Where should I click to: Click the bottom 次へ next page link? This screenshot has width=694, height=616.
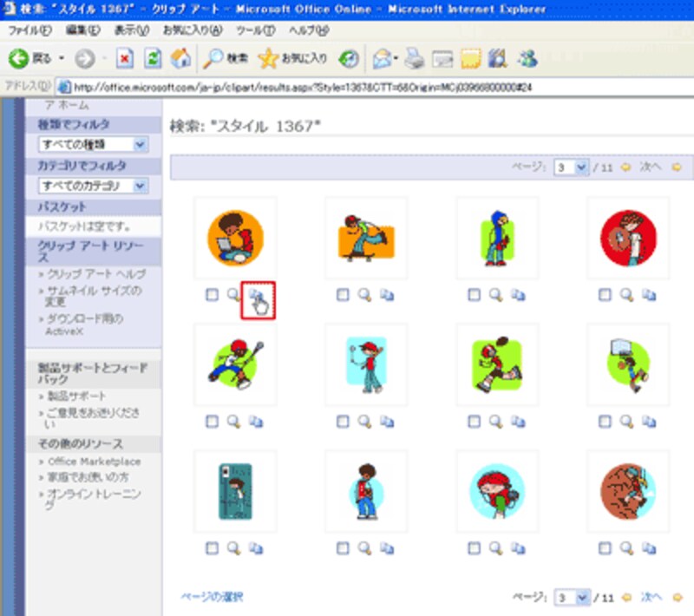coord(651,598)
